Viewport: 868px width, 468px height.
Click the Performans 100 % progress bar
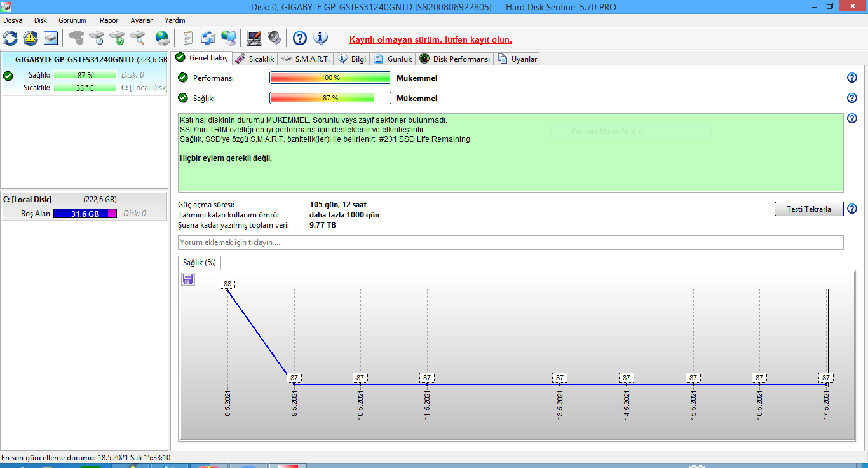point(330,78)
